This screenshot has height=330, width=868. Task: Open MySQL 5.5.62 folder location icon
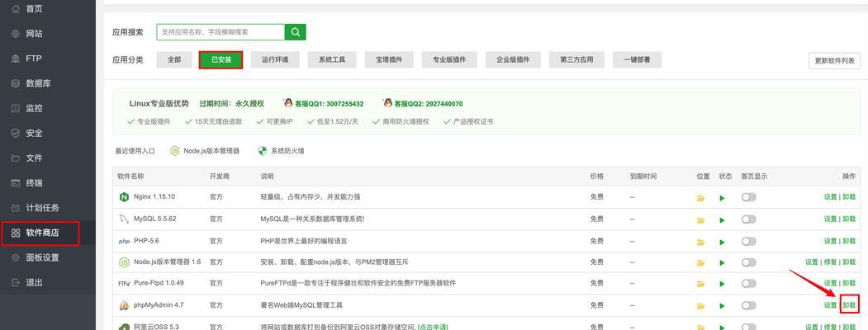(x=701, y=220)
